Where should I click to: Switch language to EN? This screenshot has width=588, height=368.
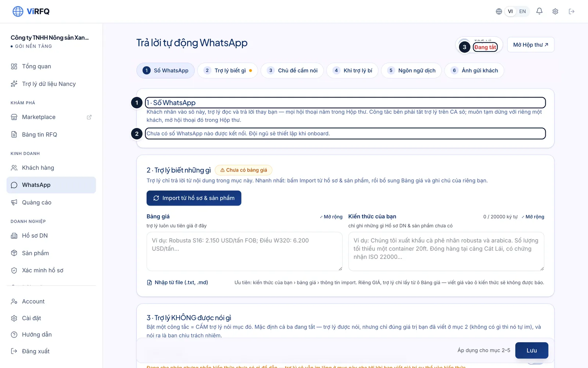[x=523, y=11]
